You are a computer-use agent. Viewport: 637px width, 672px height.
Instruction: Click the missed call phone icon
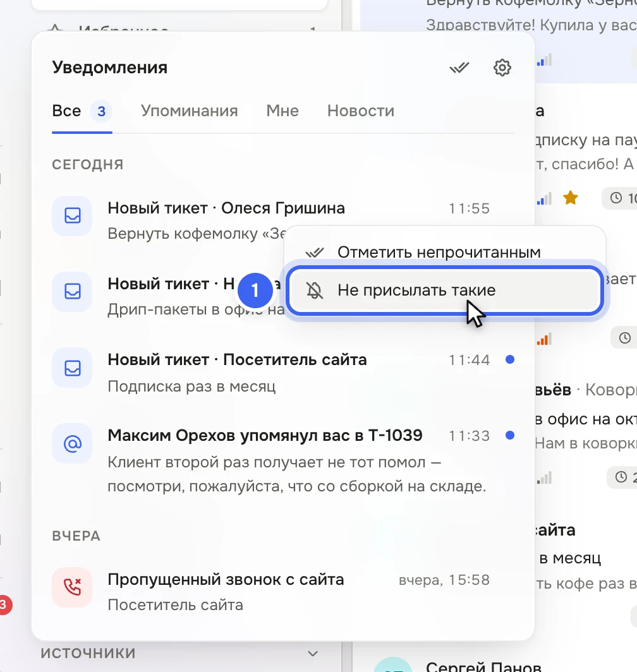73,587
